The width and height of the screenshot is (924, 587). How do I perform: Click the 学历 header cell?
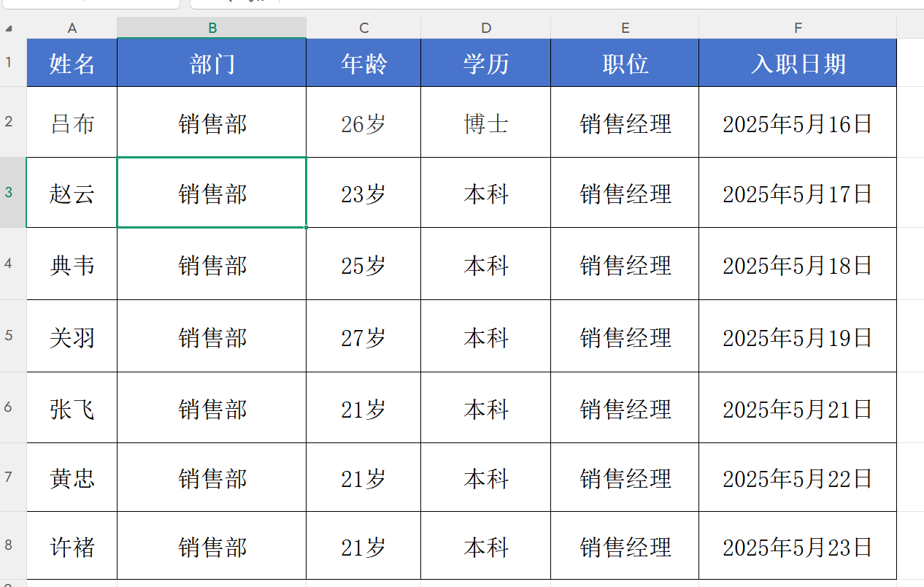coord(486,63)
